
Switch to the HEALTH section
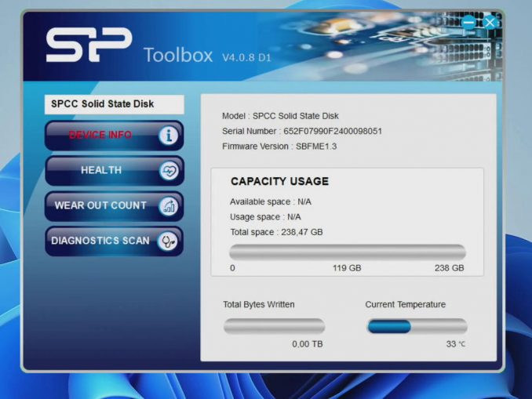[x=100, y=170]
